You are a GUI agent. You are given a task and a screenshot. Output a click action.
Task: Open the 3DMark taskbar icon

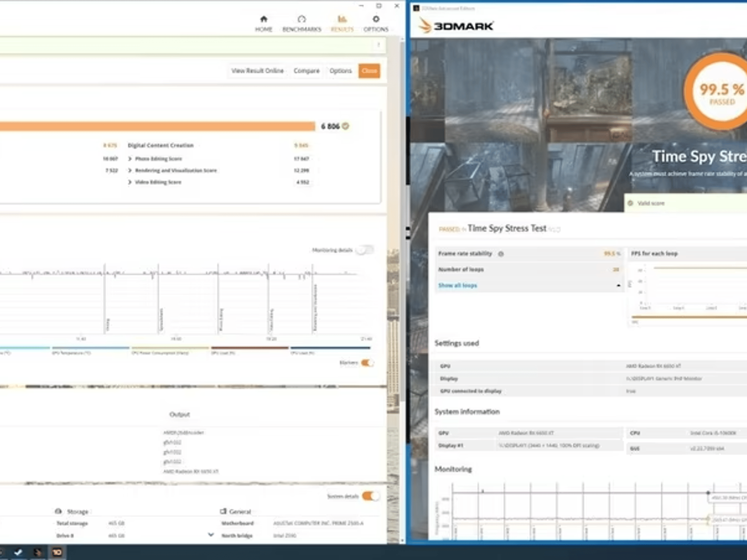[x=38, y=552]
